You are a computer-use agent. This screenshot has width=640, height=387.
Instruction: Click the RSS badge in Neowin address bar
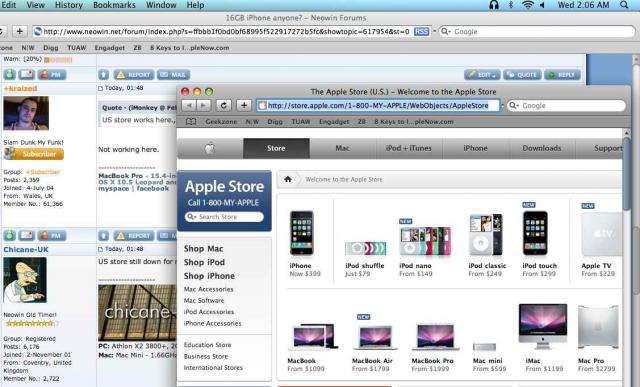422,31
